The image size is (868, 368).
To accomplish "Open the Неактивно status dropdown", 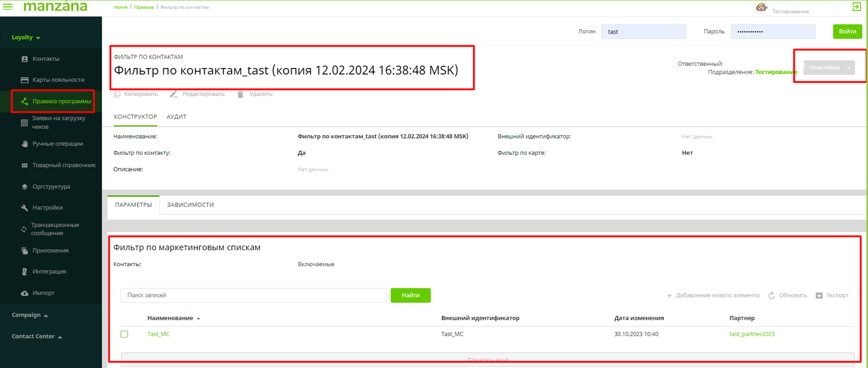I will [x=829, y=67].
